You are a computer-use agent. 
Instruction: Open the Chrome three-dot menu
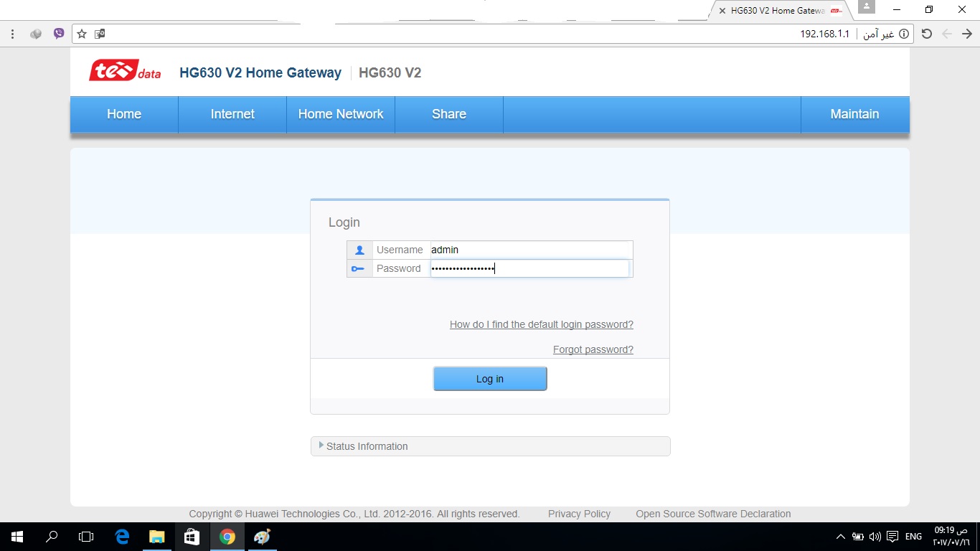(x=13, y=34)
